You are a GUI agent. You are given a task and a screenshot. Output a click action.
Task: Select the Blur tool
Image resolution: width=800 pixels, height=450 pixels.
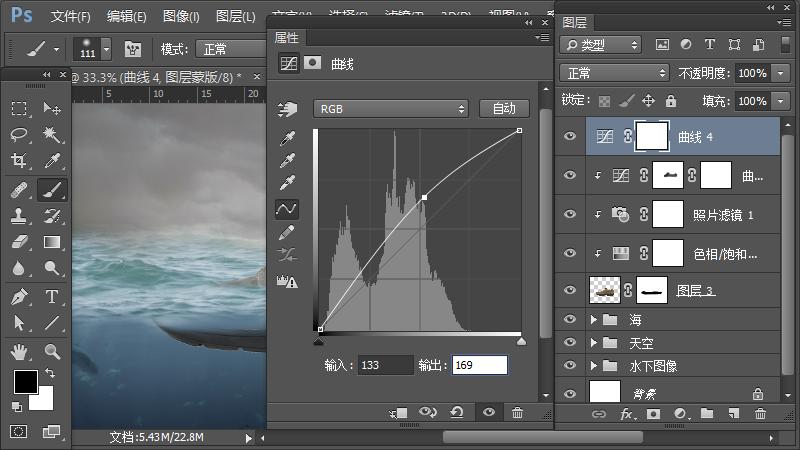(19, 268)
